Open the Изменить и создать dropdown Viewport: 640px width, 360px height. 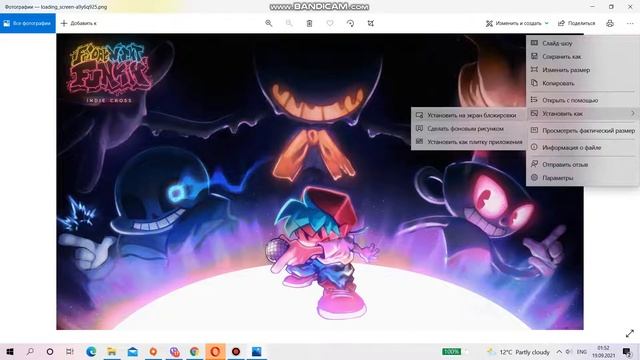pyautogui.click(x=517, y=23)
